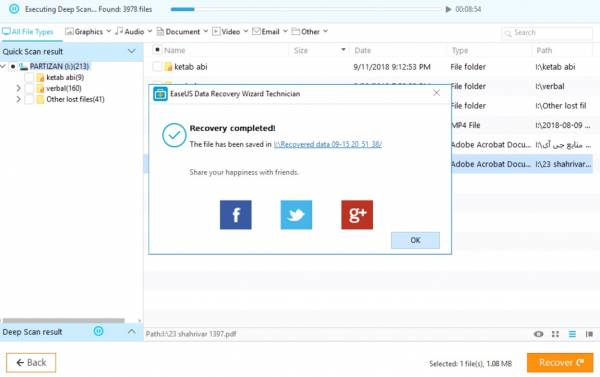Check the ketab abi row checkbox

click(x=157, y=67)
